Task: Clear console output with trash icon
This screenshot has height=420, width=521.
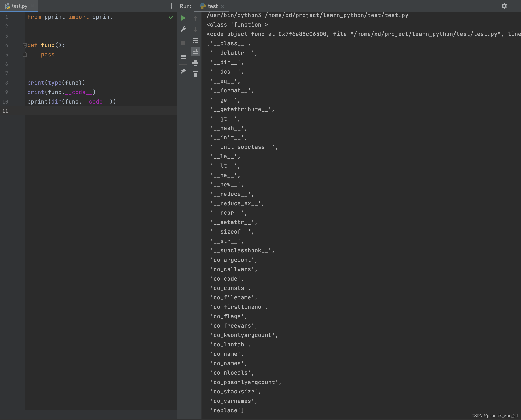Action: point(195,74)
